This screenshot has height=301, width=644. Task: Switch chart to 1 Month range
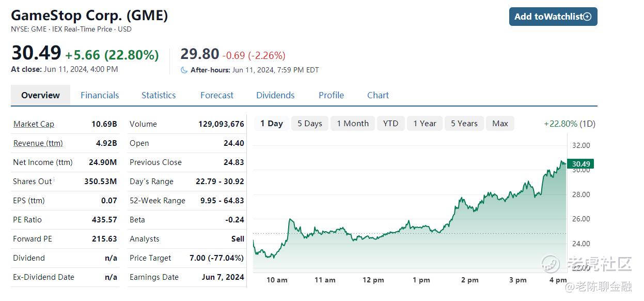pos(353,124)
